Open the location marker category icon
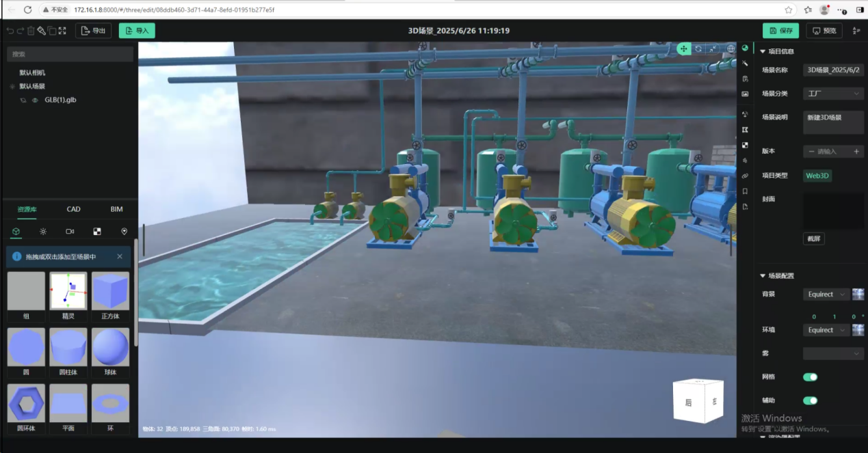The width and height of the screenshot is (868, 453). [x=124, y=232]
